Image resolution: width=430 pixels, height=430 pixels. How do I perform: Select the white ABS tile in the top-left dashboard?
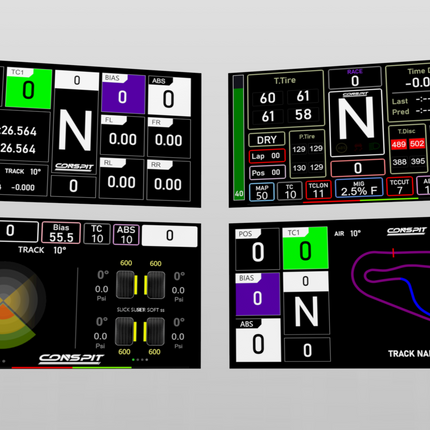(169, 96)
